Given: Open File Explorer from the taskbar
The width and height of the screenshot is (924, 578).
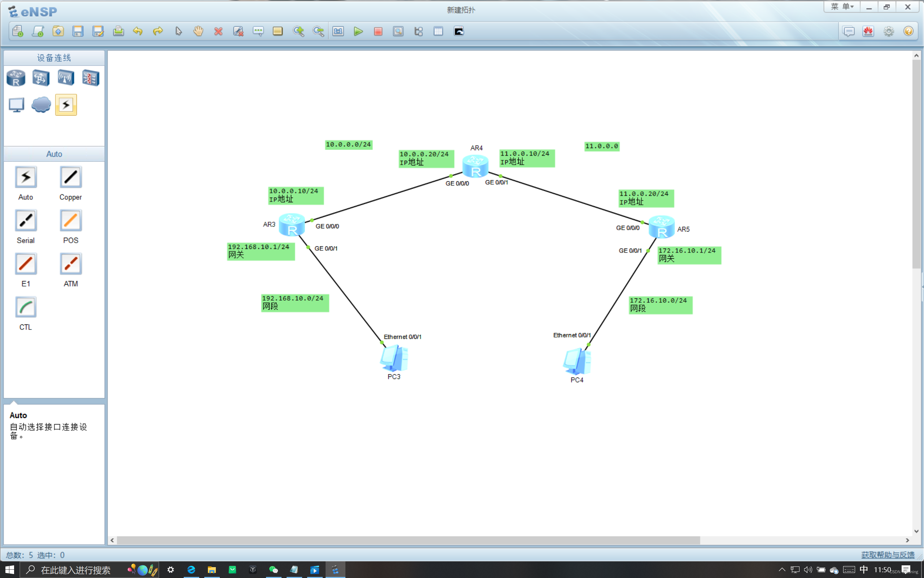Looking at the screenshot, I should pos(212,570).
